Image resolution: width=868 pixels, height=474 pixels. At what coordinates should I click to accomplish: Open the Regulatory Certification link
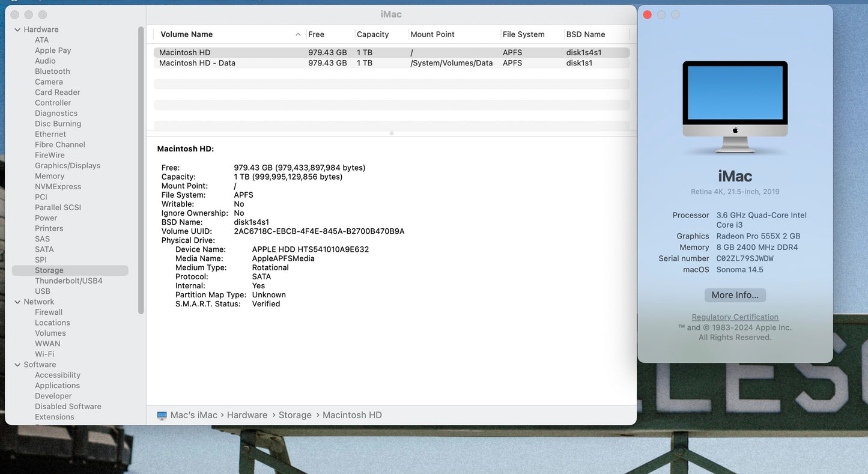pos(735,317)
